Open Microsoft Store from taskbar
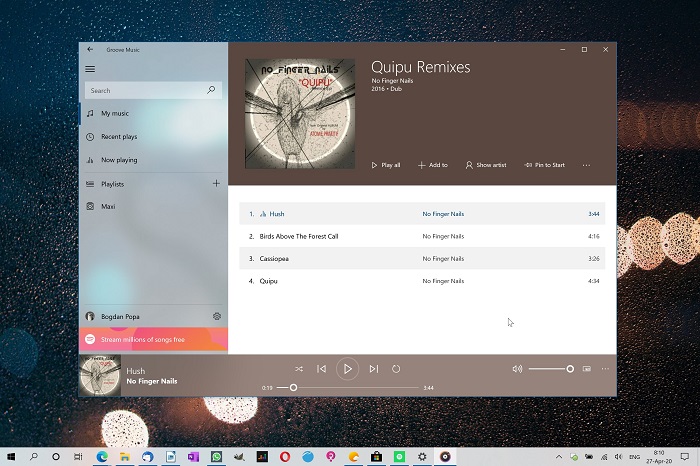700x466 pixels. point(376,457)
